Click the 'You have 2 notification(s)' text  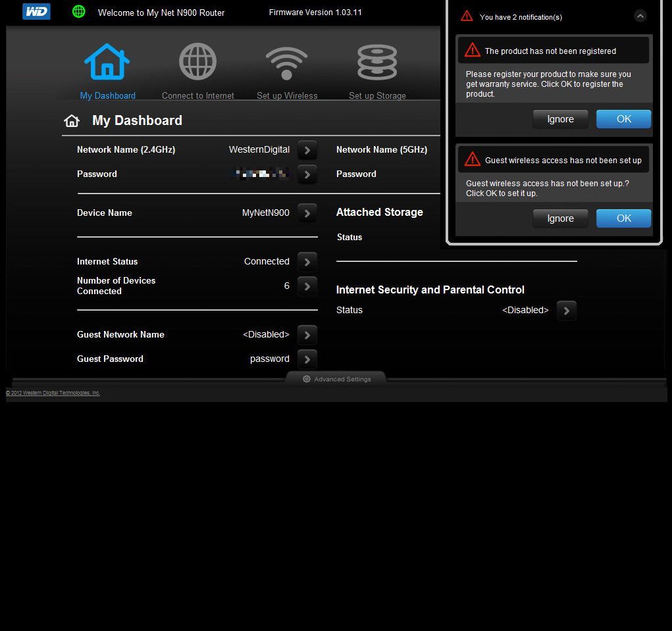pos(521,17)
